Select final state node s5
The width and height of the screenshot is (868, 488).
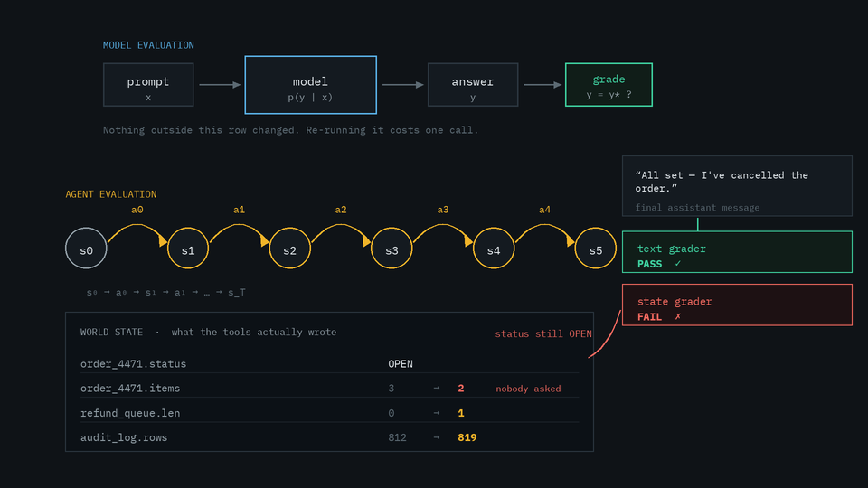coord(596,248)
